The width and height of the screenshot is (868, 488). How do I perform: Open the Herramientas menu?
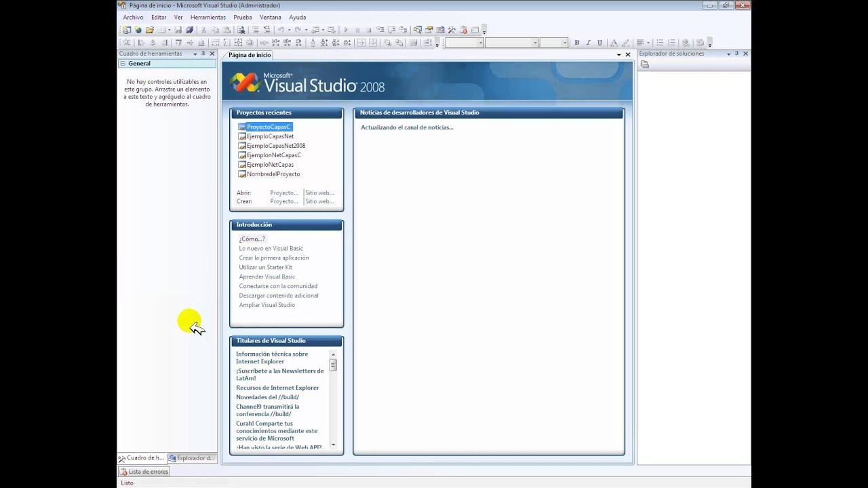pos(208,18)
